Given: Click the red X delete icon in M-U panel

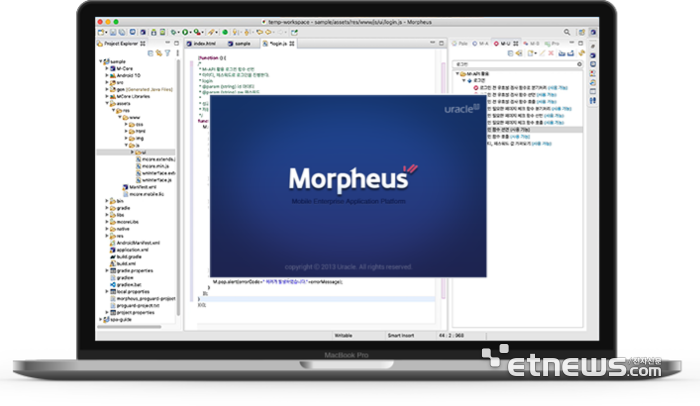Looking at the screenshot, I should coord(551,53).
